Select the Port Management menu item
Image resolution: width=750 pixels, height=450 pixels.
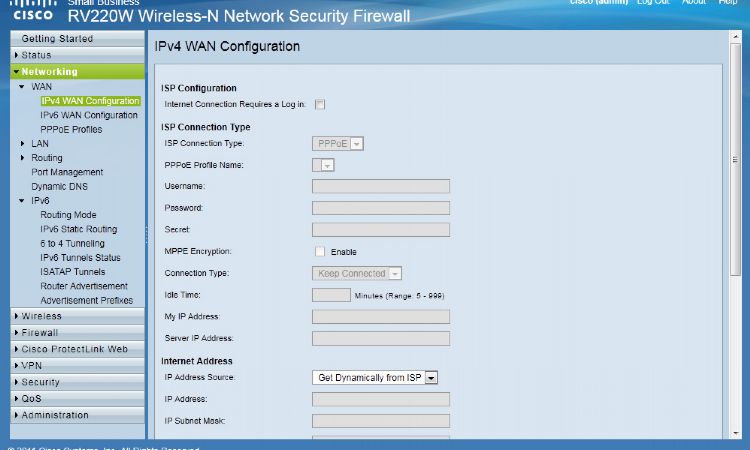point(67,172)
